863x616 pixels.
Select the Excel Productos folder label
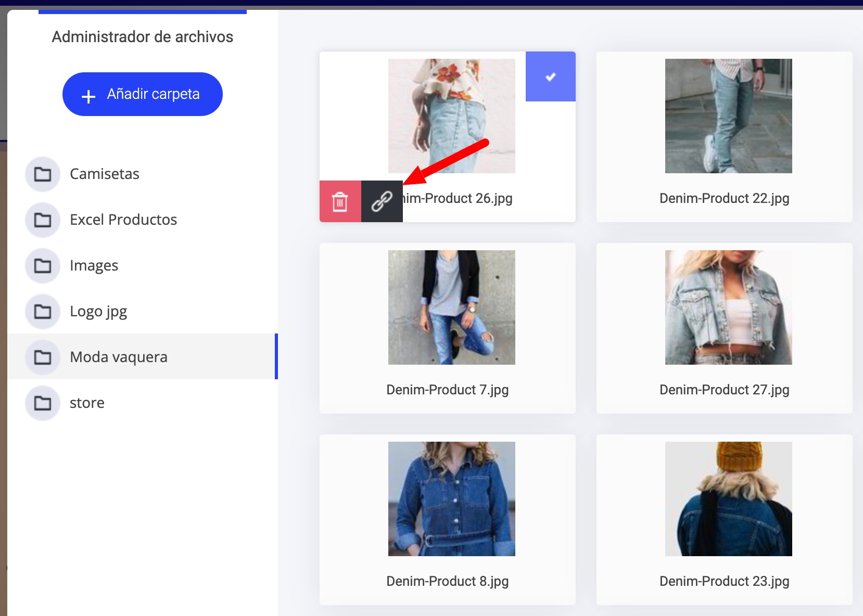(123, 220)
